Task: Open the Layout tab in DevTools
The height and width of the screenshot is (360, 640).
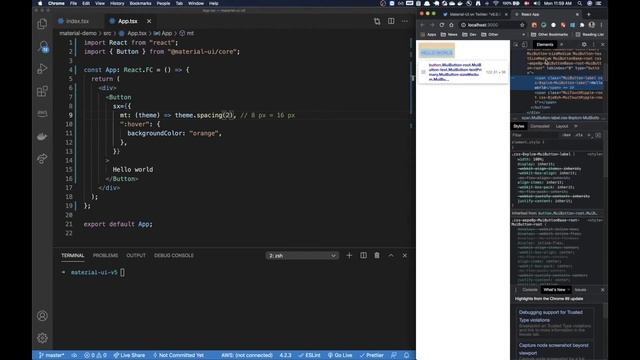Action: (x=562, y=126)
